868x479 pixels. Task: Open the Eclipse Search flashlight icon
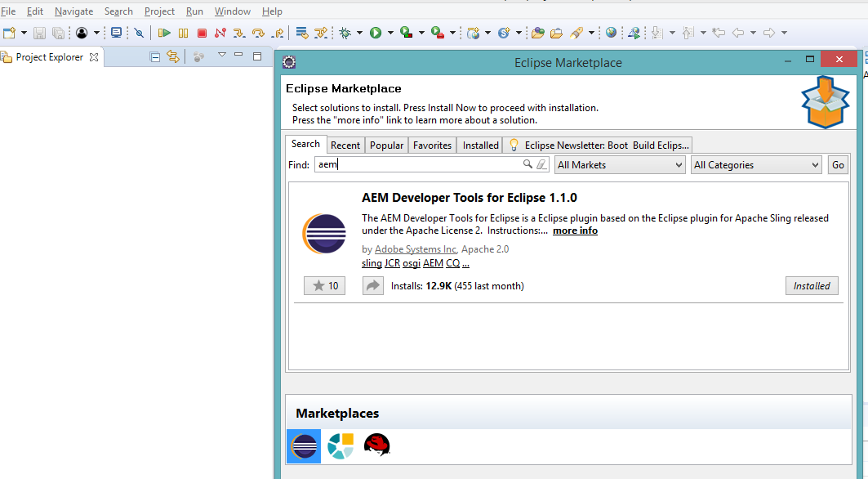(x=577, y=32)
